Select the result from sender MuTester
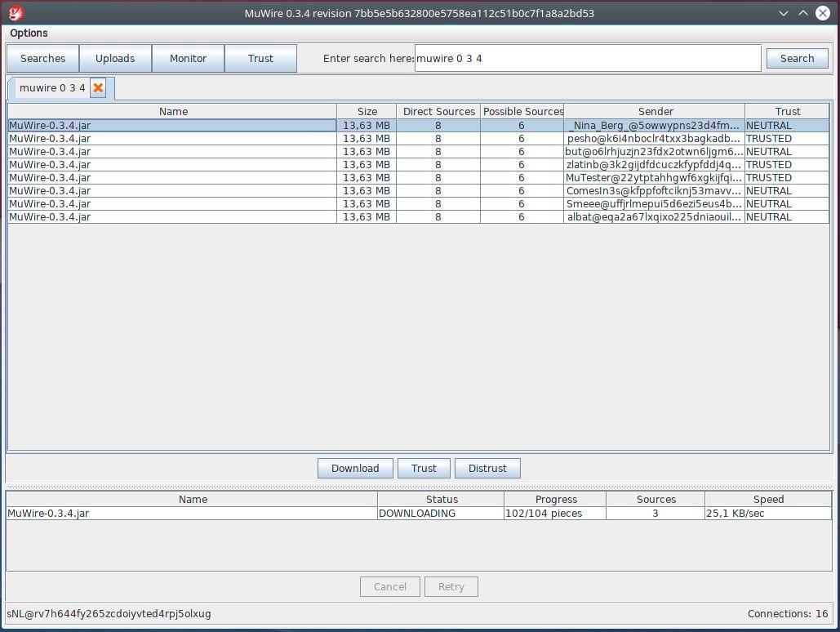This screenshot has width=840, height=632. point(419,177)
